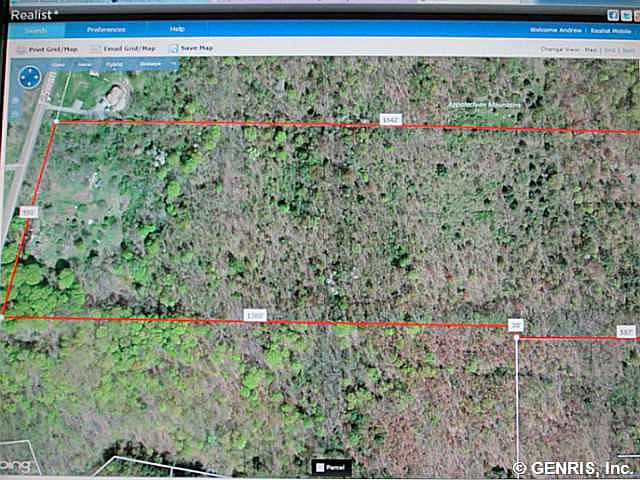Switch map style to Birdseye
This screenshot has height=480, width=640.
pyautogui.click(x=149, y=64)
